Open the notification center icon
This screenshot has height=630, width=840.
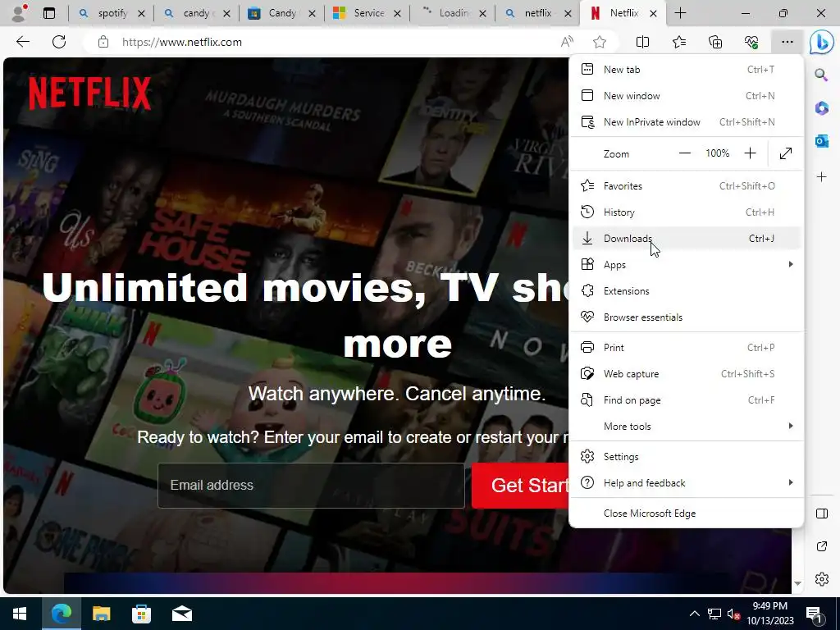[814, 614]
